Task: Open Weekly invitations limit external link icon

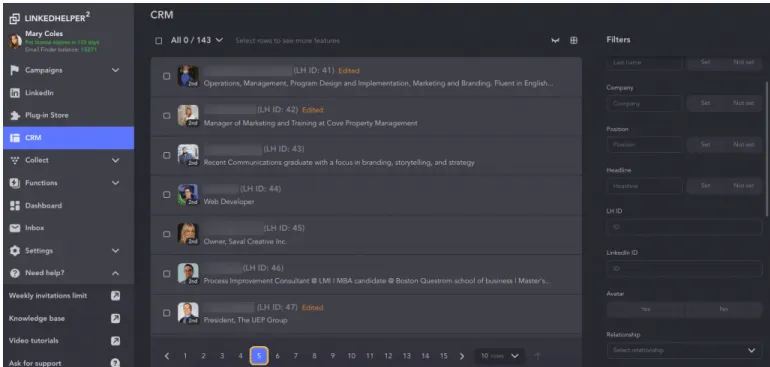Action: coord(115,296)
